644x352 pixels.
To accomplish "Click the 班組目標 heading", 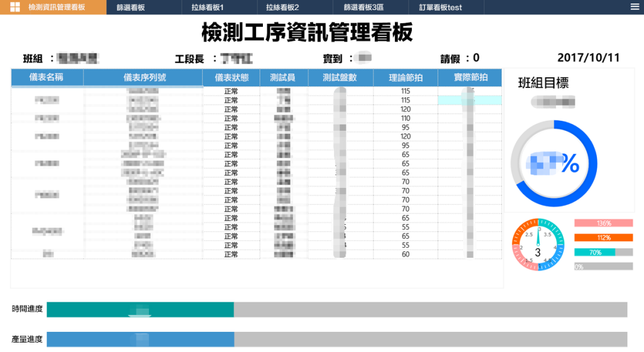I will point(543,83).
